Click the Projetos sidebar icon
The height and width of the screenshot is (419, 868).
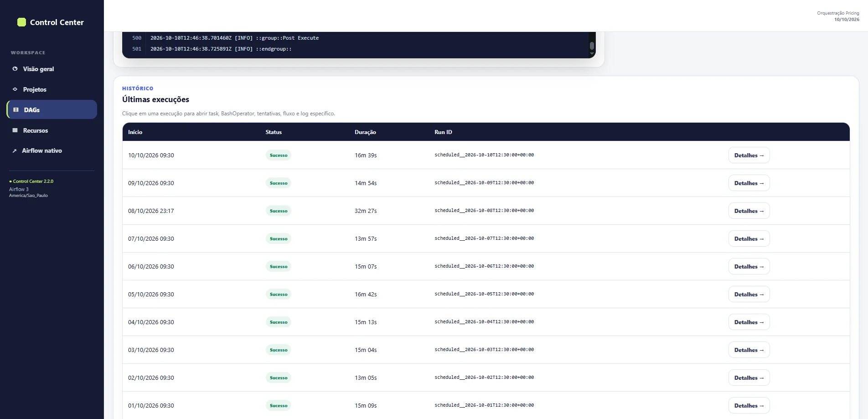coord(15,89)
